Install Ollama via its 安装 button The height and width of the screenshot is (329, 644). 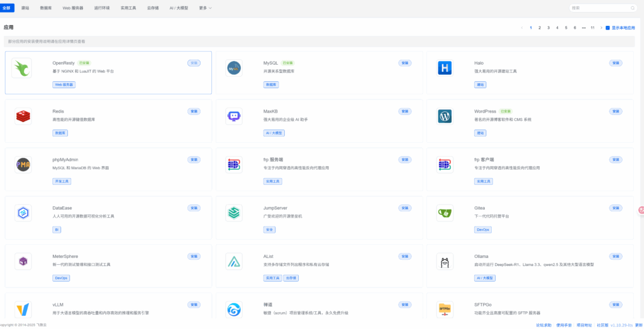coord(616,256)
